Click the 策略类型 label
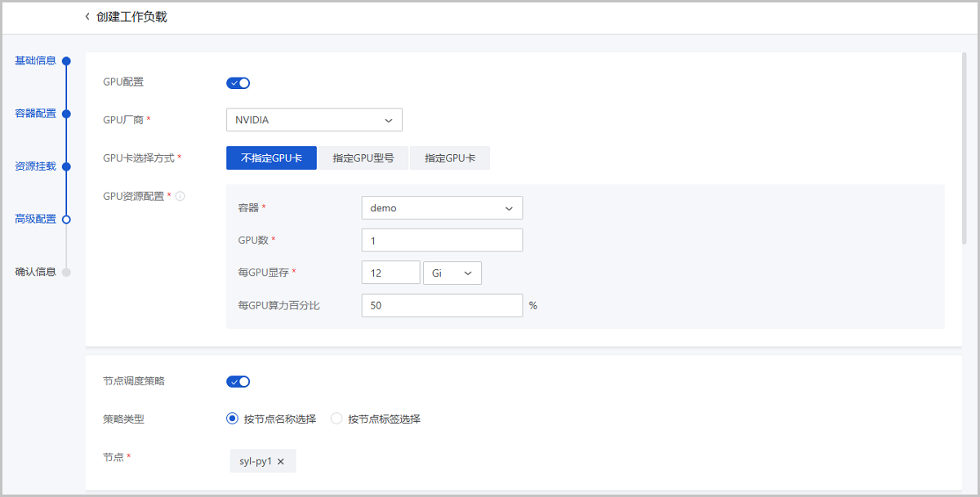980x497 pixels. pos(123,419)
